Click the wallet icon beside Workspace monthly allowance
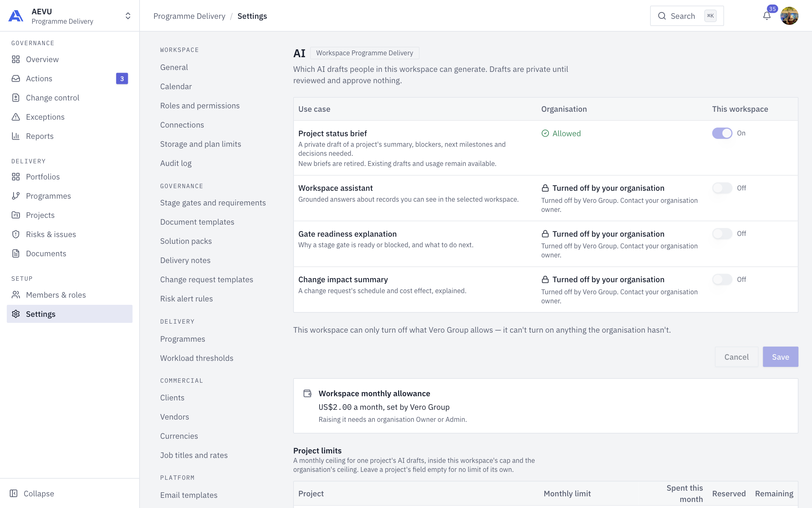This screenshot has height=508, width=812. (308, 393)
